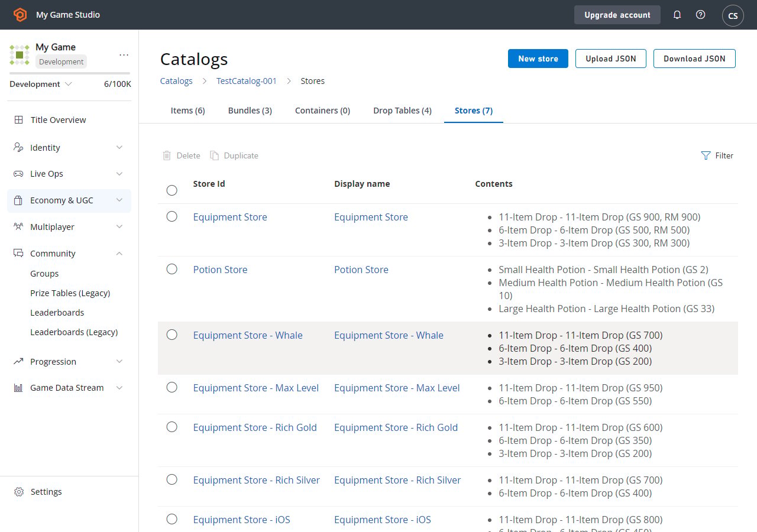Click the Title Overview menu label
Viewport: 757px width, 532px height.
point(59,120)
